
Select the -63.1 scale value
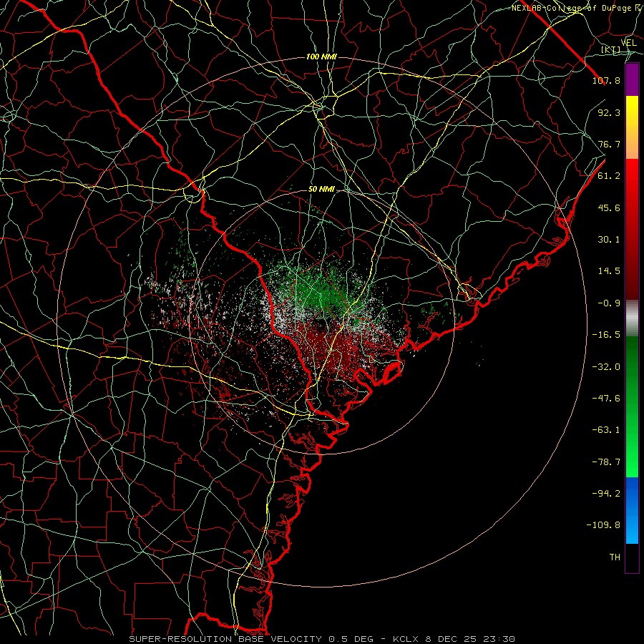click(606, 430)
